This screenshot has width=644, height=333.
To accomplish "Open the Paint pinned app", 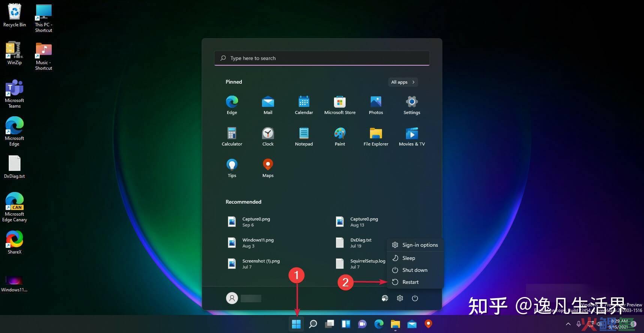I will click(340, 136).
